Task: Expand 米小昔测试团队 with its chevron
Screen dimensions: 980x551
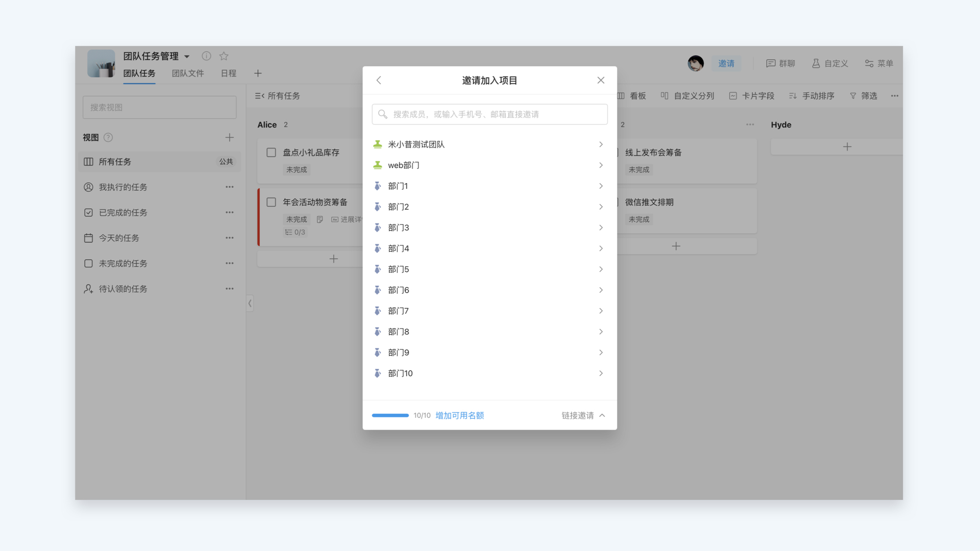Action: click(x=601, y=144)
